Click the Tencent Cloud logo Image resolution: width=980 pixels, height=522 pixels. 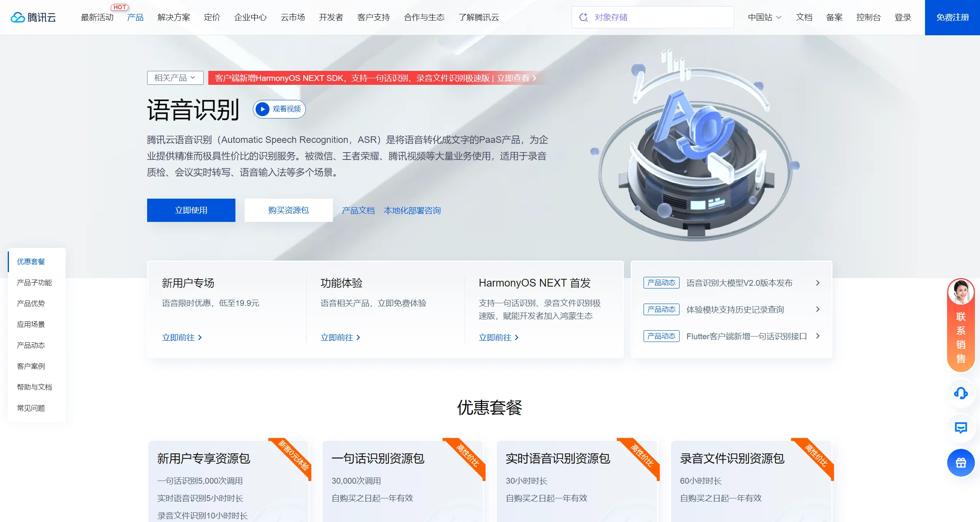point(33,17)
